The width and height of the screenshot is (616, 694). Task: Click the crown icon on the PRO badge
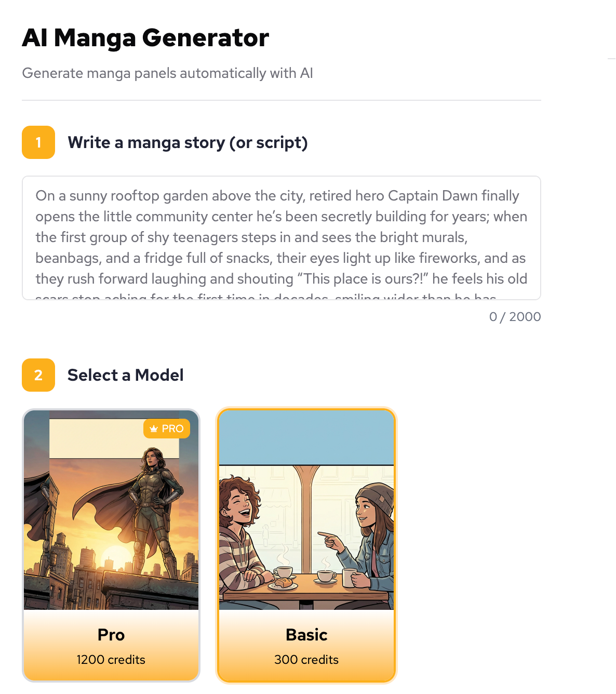(x=154, y=429)
